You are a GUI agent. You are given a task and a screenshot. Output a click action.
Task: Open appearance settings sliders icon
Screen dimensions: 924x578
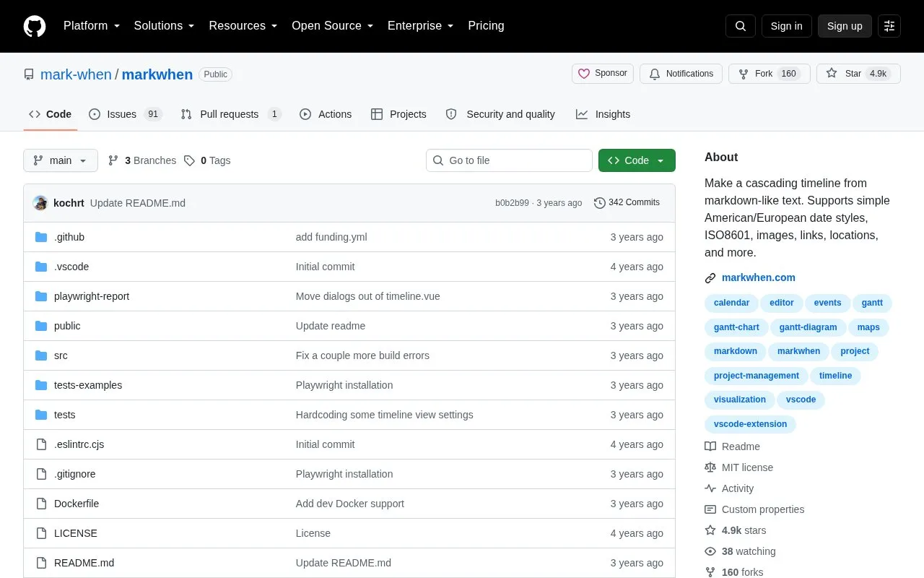(x=889, y=26)
